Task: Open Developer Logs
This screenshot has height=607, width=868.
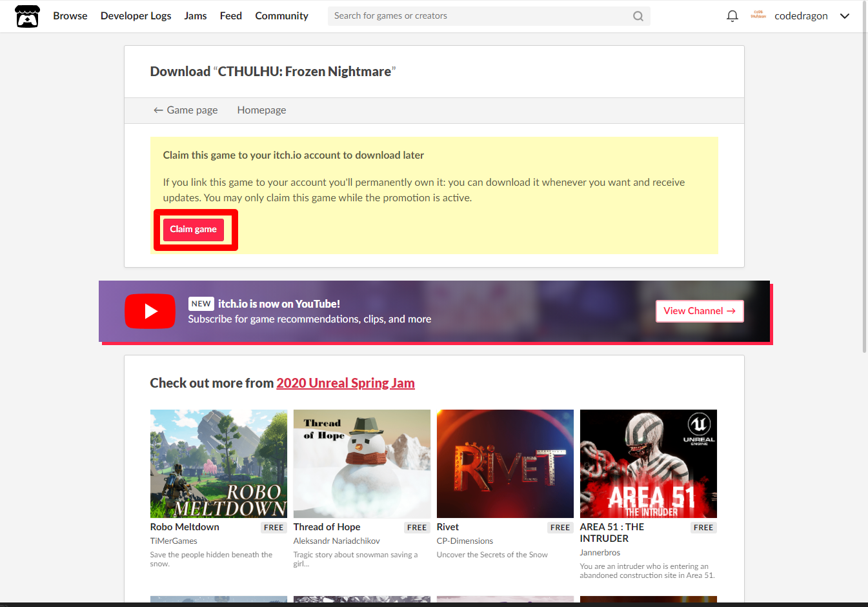Action: [136, 15]
